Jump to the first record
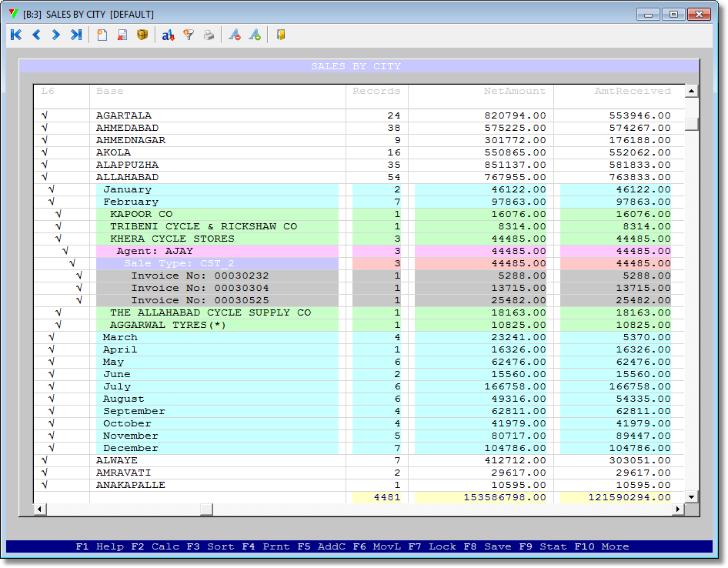The image size is (728, 568). 15,34
